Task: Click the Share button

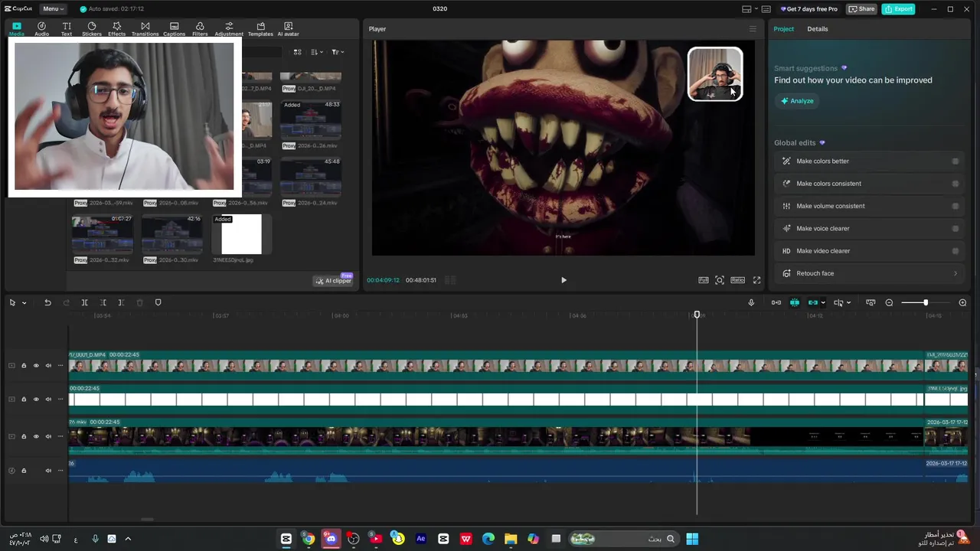Action: point(862,9)
